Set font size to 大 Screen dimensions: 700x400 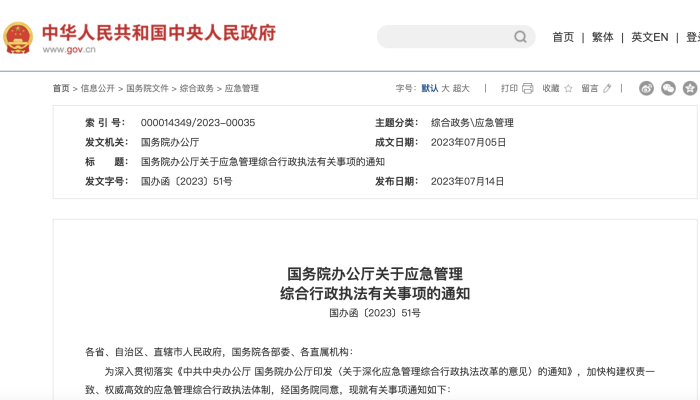[446, 88]
